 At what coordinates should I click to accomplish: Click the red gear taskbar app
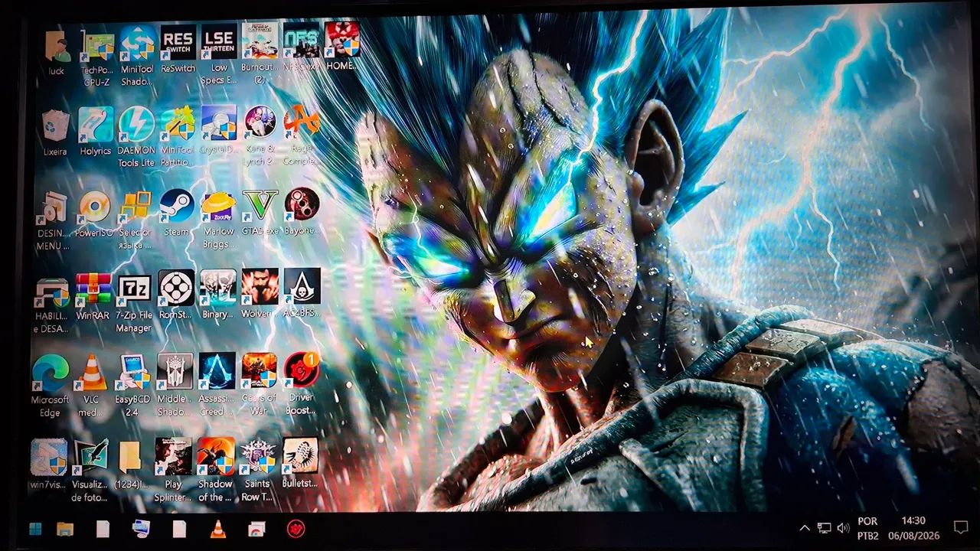pos(296,528)
